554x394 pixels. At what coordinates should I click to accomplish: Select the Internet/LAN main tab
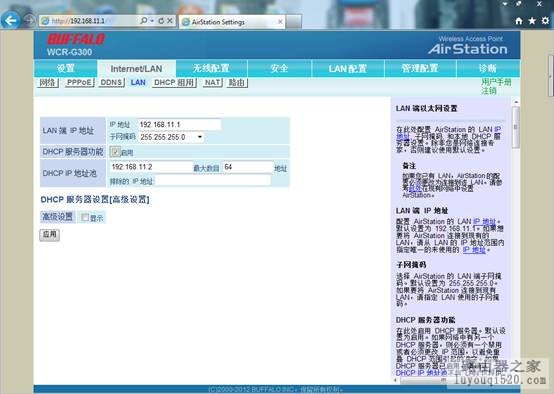pos(136,69)
